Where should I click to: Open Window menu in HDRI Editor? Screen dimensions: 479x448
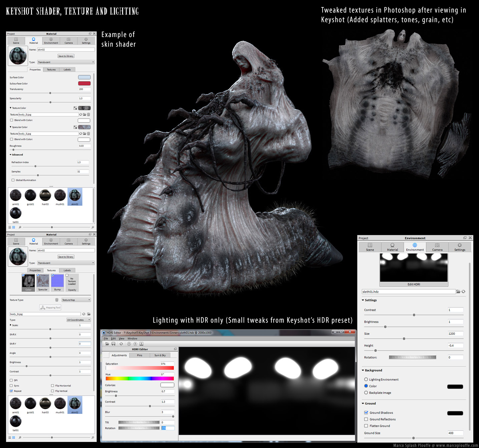pyautogui.click(x=132, y=339)
